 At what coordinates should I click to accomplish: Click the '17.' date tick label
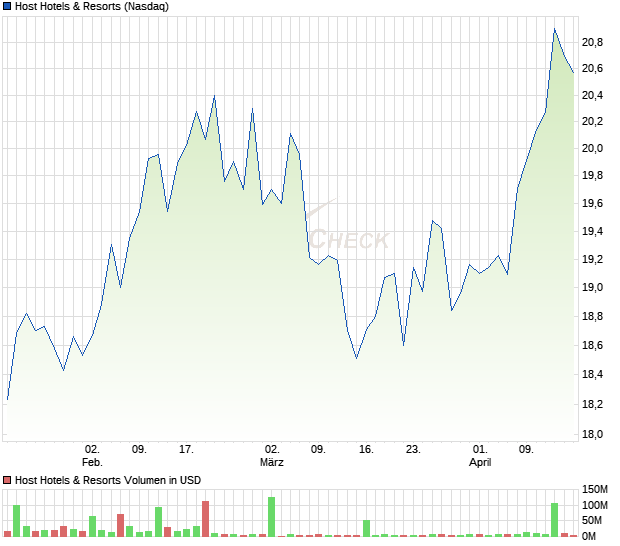coord(186,450)
